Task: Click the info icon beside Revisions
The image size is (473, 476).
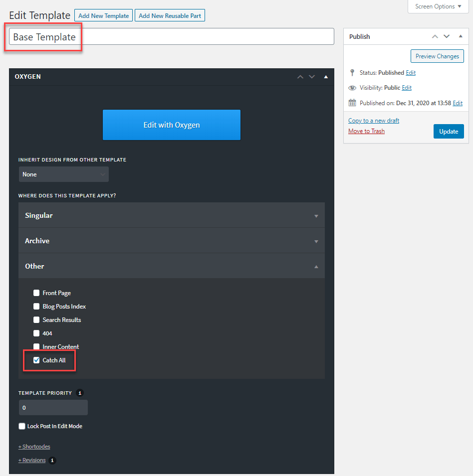Action: [52, 460]
